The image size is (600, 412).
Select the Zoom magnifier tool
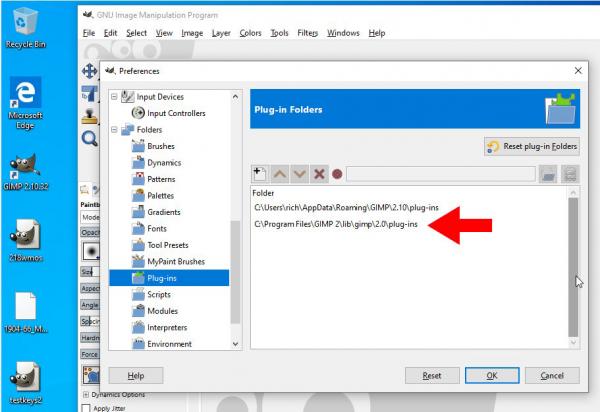(x=90, y=138)
